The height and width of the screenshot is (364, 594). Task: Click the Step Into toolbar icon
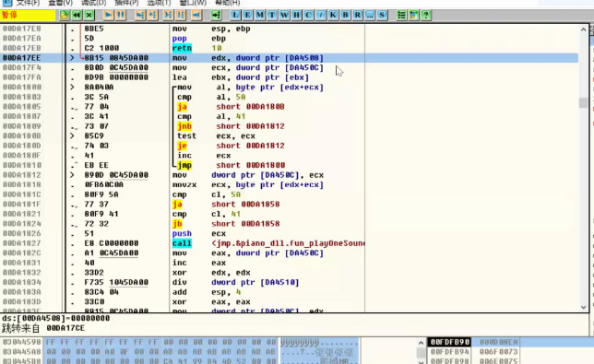tap(140, 15)
